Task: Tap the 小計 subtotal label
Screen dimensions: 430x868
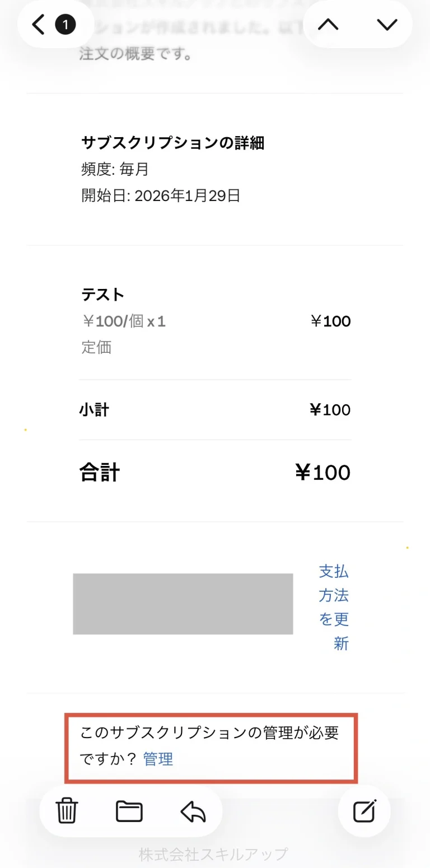Action: pyautogui.click(x=94, y=410)
